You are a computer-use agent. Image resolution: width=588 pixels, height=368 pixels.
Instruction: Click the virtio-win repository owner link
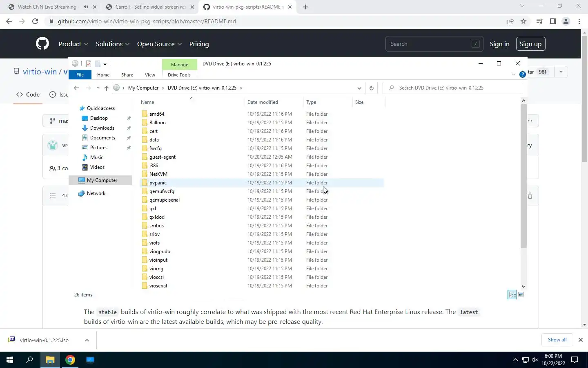pyautogui.click(x=40, y=72)
